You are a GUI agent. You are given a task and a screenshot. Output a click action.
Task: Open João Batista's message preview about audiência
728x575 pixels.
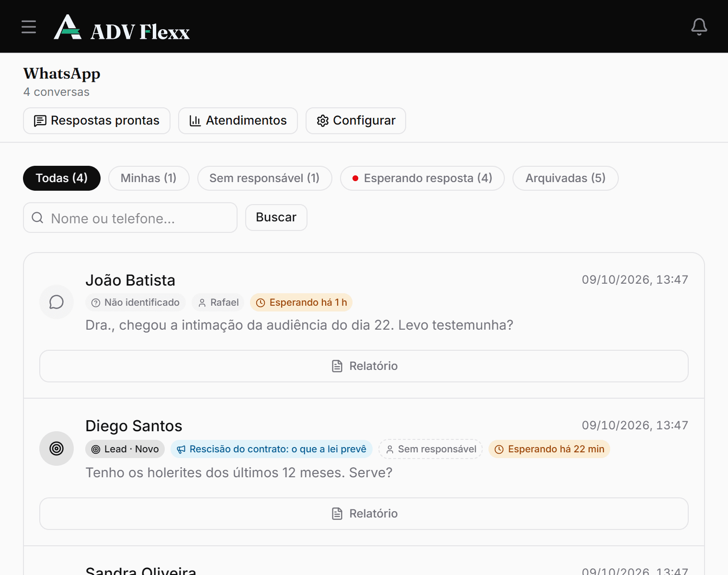299,325
